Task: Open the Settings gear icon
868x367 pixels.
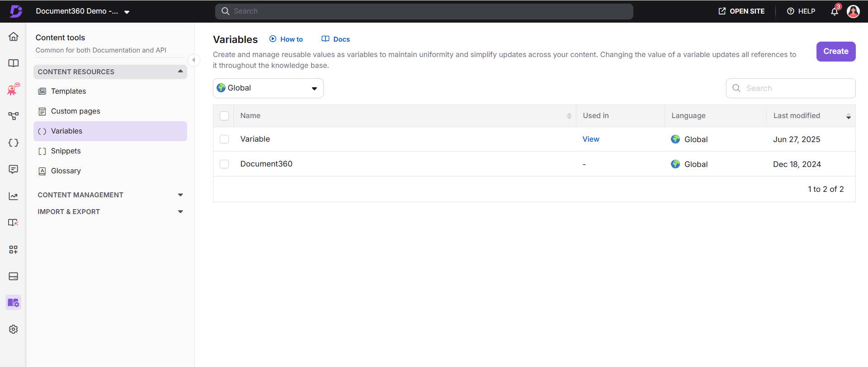Action: click(x=14, y=329)
